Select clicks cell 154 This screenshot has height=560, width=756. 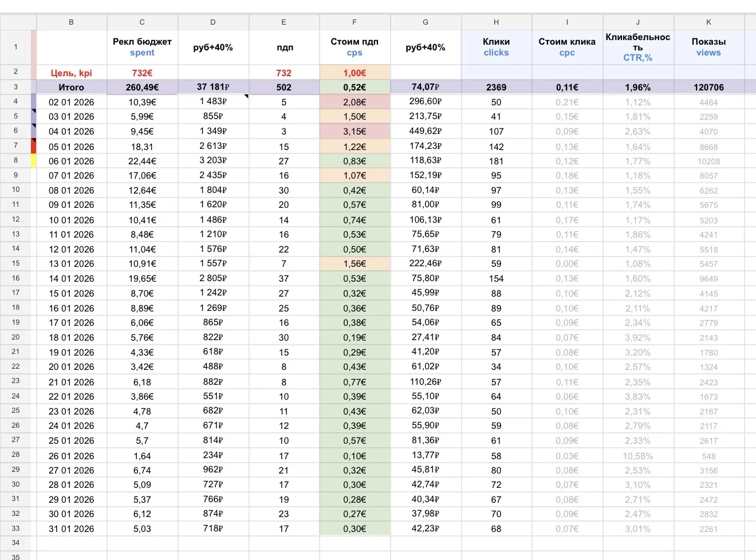496,278
